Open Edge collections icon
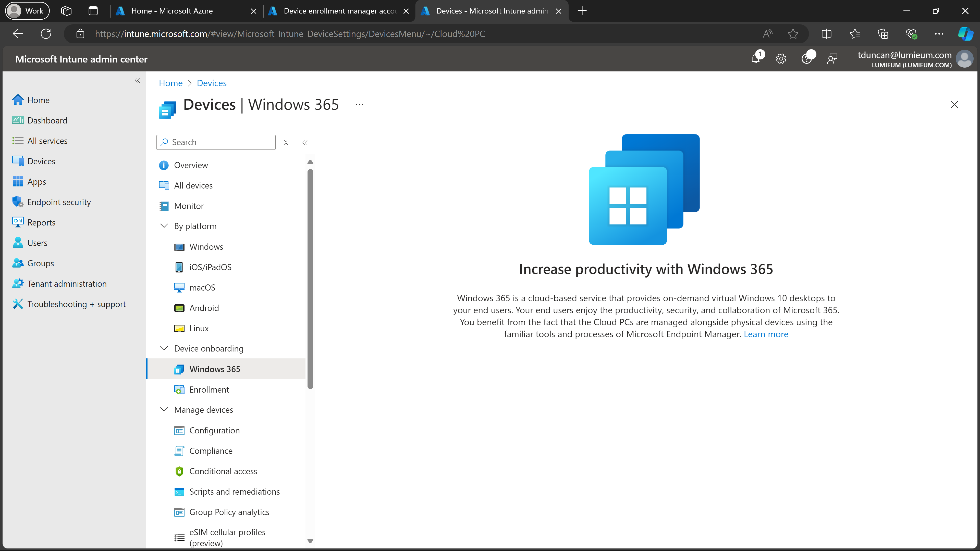Screen dimensions: 980x551 click(x=883, y=34)
